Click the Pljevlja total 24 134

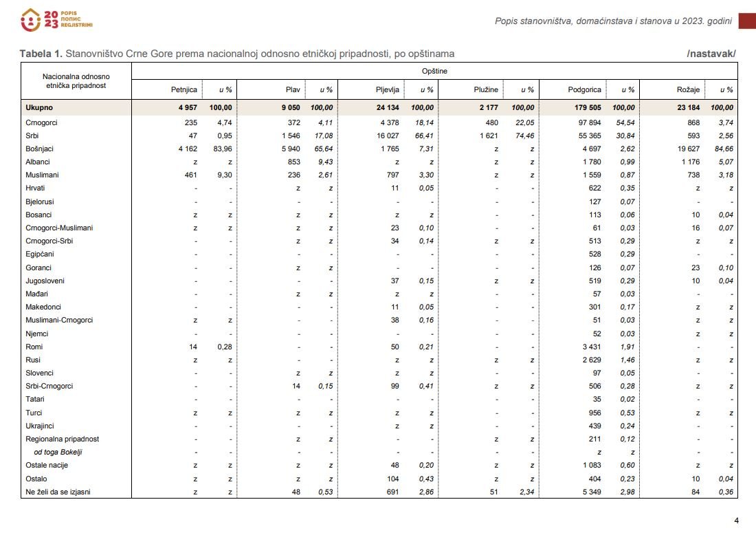(388, 107)
